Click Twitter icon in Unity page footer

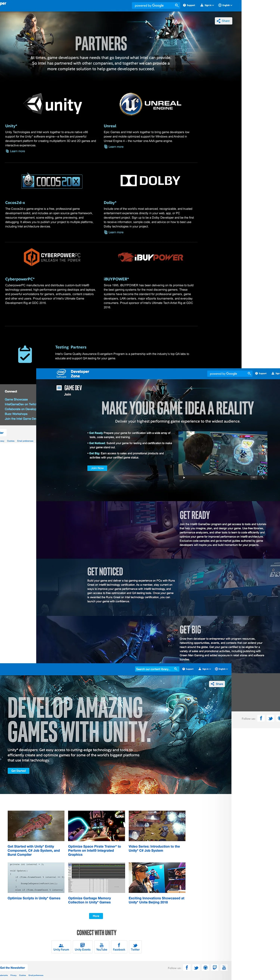pos(196,967)
